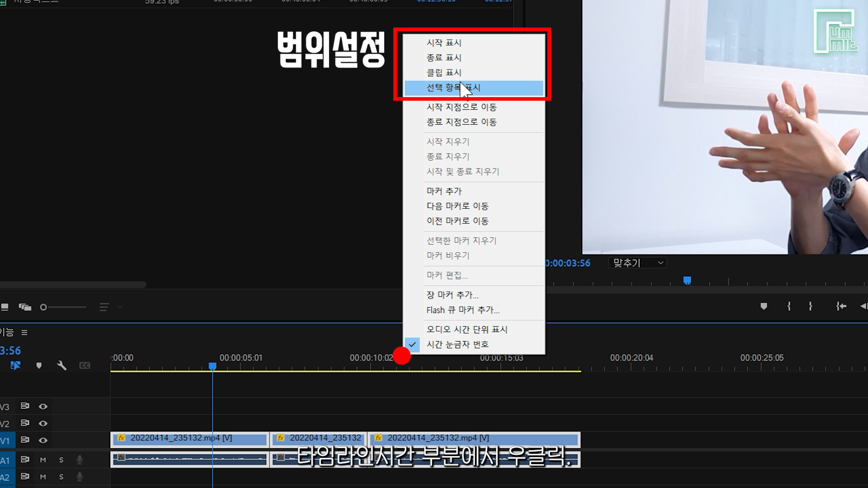Click Go to In point icon
This screenshot has height=488, width=868.
coord(841,306)
